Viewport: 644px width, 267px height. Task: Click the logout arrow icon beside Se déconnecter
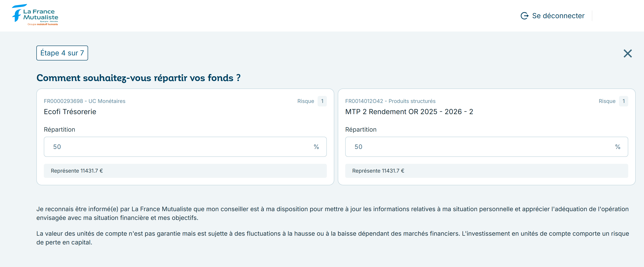[525, 16]
